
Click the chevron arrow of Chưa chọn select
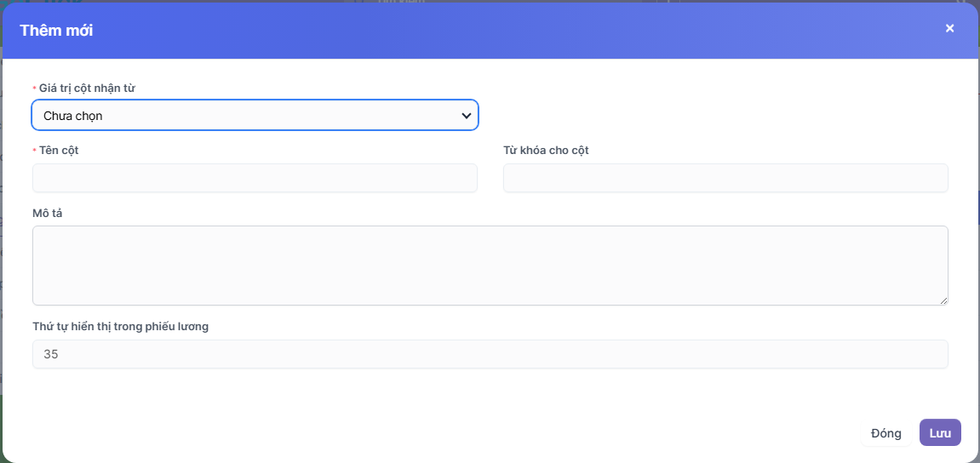pos(466,115)
